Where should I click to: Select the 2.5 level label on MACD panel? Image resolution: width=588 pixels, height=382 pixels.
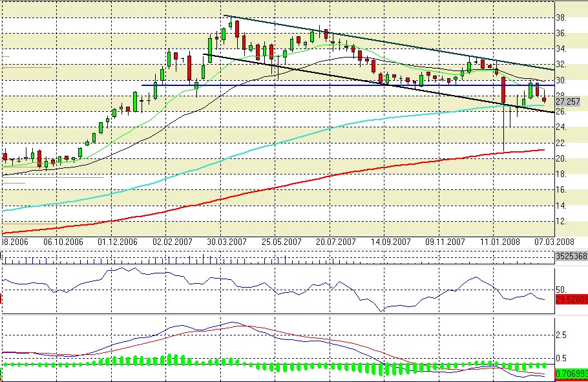pos(562,335)
